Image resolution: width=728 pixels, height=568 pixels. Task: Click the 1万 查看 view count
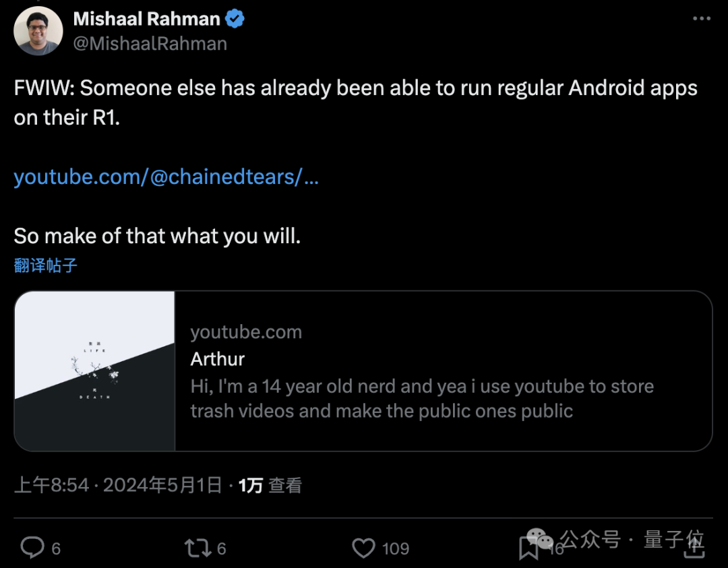(x=270, y=485)
